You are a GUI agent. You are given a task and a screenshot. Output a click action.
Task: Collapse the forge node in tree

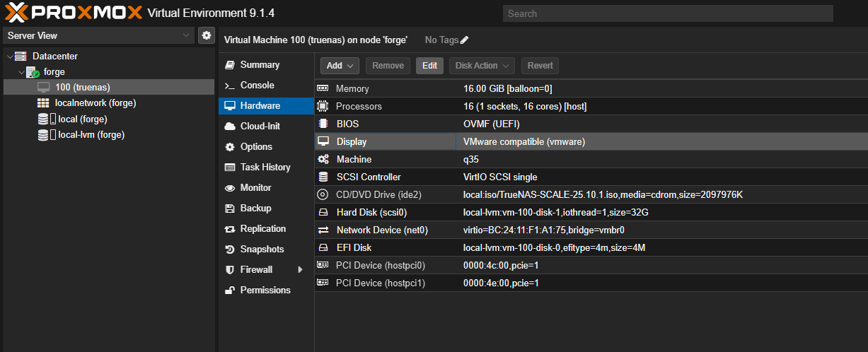[x=21, y=72]
